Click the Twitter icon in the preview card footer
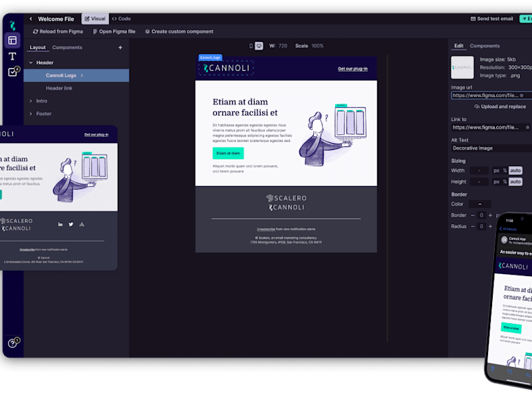This screenshot has height=399, width=532. [x=71, y=224]
